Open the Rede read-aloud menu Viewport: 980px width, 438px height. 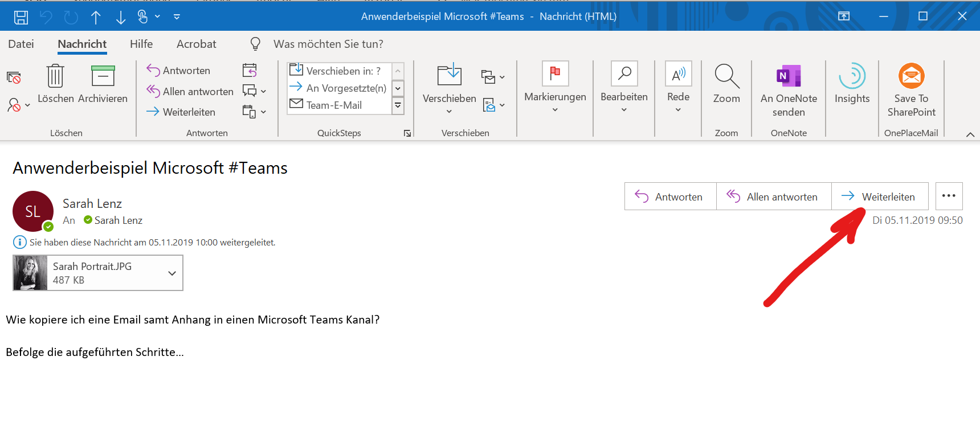pos(678,88)
